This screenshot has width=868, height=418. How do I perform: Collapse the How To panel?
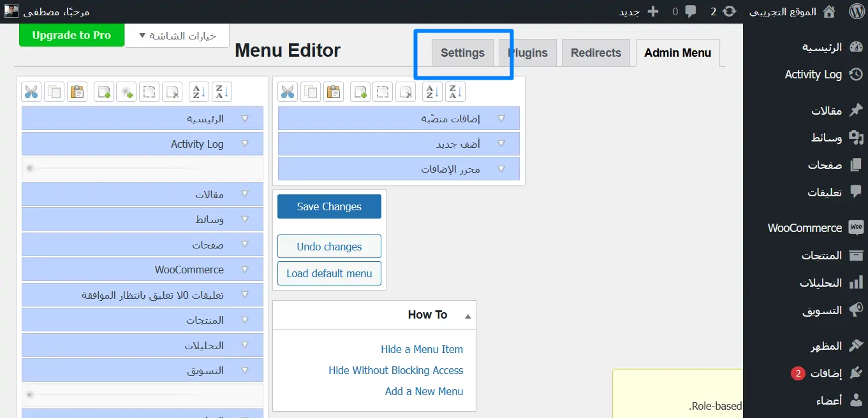(467, 315)
